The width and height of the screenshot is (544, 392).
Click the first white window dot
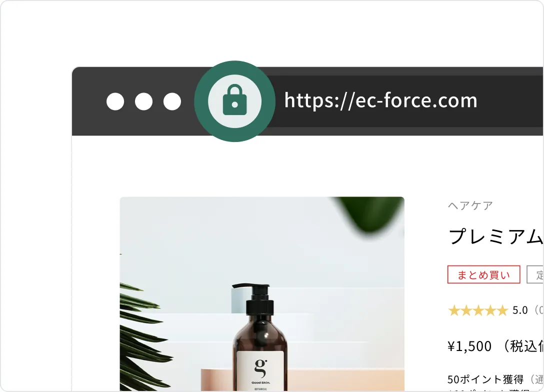[x=115, y=101]
